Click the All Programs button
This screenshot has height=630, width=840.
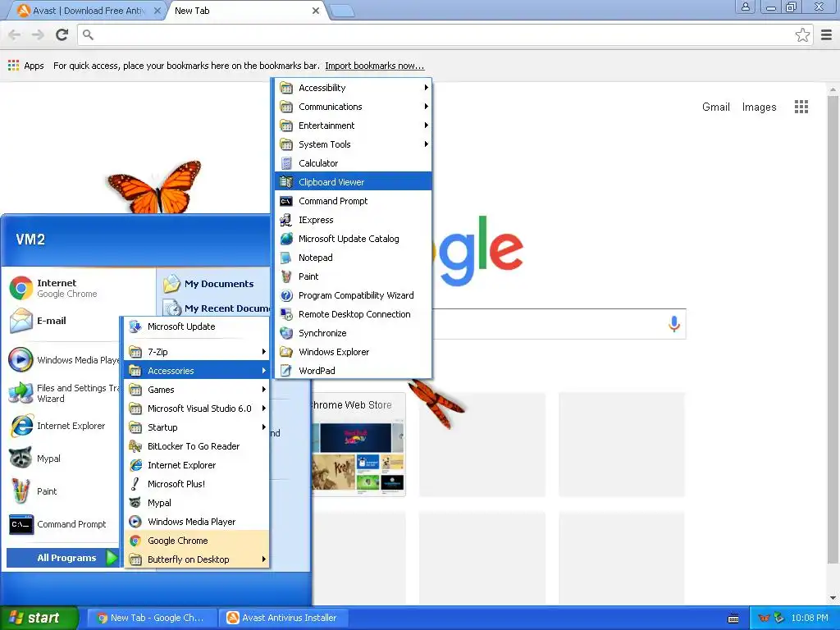coord(63,558)
